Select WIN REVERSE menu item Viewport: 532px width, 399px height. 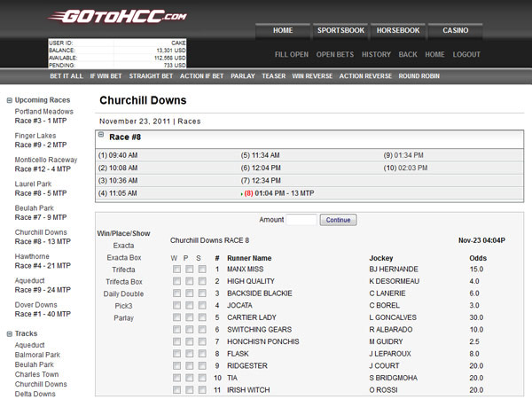tap(312, 76)
